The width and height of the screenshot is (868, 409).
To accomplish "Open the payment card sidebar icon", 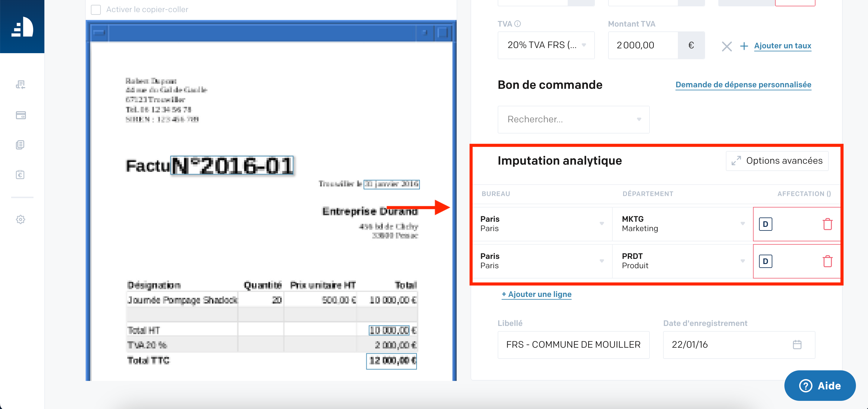I will point(21,115).
